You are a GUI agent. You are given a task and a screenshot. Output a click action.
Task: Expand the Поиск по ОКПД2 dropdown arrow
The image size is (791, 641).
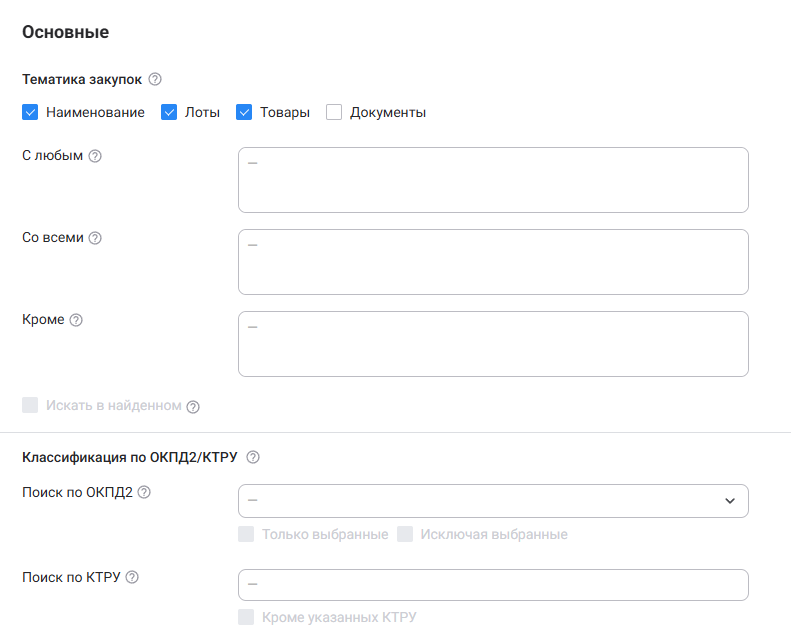click(x=730, y=501)
